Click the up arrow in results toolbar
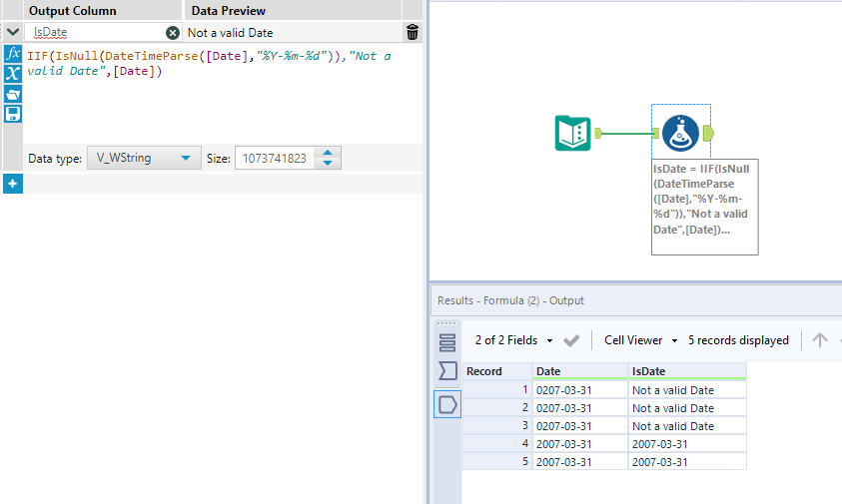Screen dimensions: 842x504 819,340
